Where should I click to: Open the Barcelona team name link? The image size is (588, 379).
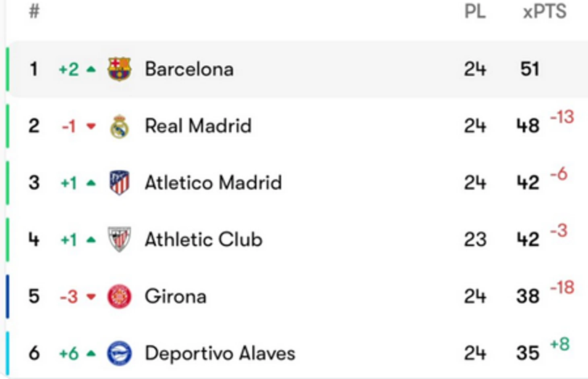pyautogui.click(x=189, y=69)
